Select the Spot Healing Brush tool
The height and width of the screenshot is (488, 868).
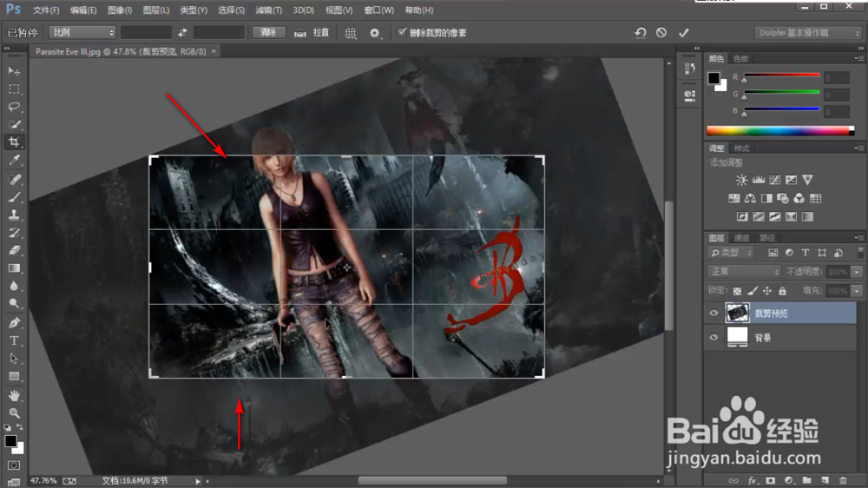click(x=14, y=179)
